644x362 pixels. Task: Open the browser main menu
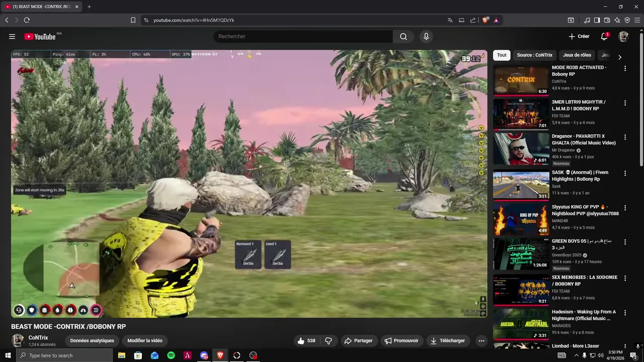(637, 20)
